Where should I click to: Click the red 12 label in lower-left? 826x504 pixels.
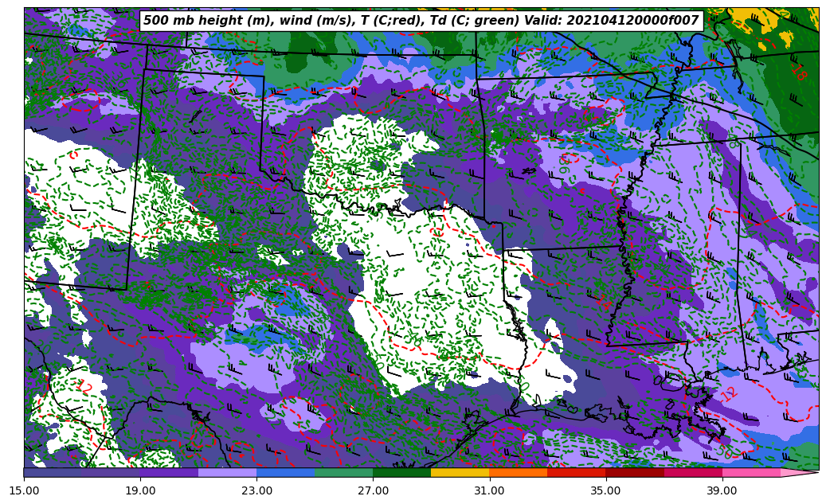[x=84, y=388]
